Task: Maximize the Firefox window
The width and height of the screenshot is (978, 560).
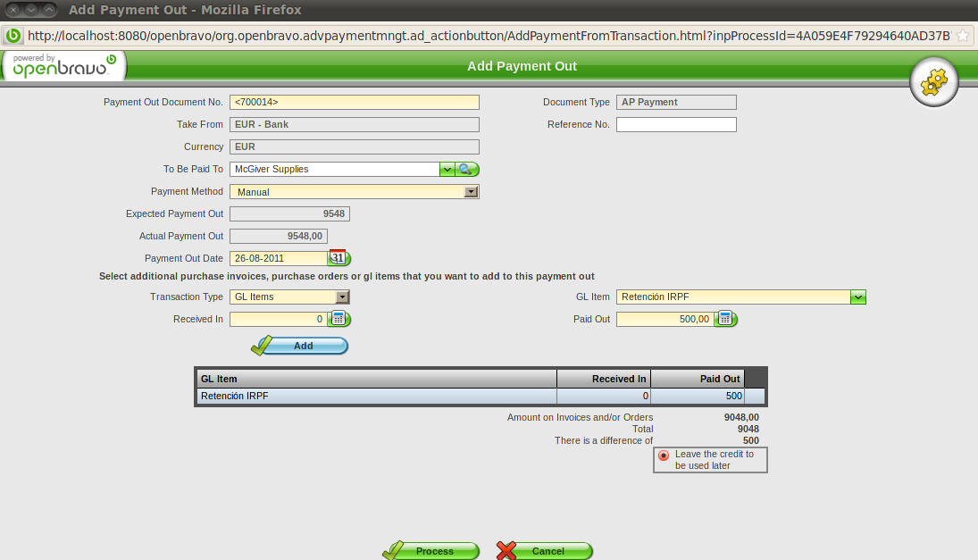Action: pyautogui.click(x=48, y=10)
